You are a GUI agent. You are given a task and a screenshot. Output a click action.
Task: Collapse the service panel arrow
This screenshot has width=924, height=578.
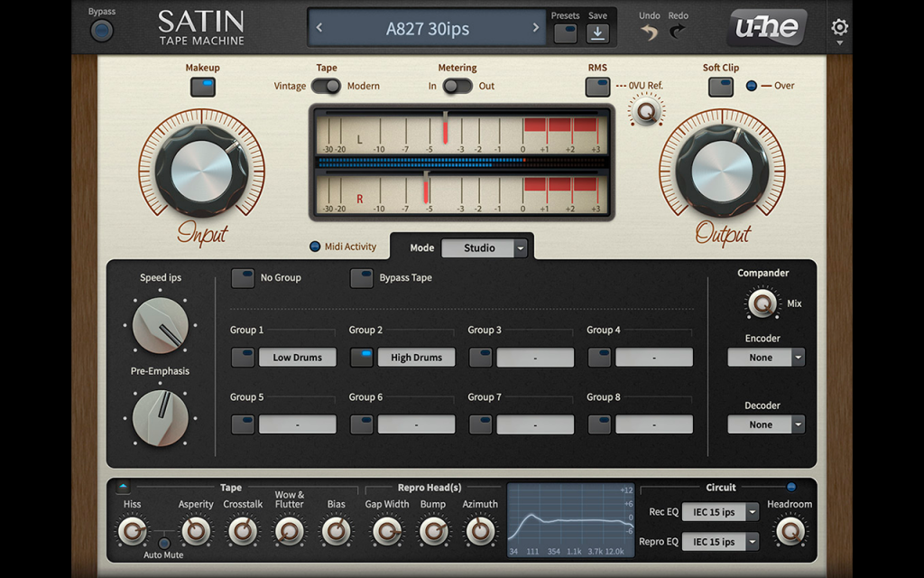pos(123,487)
